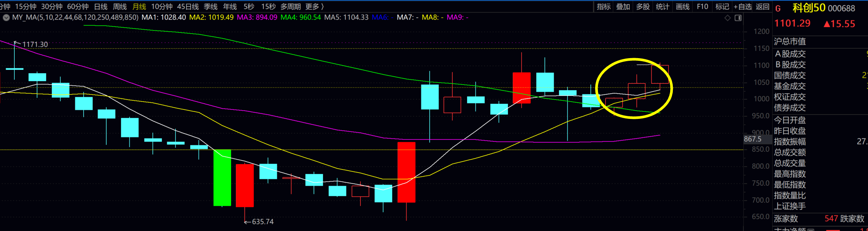Switch to the 60分钟 period
The image size is (868, 231).
click(x=78, y=6)
